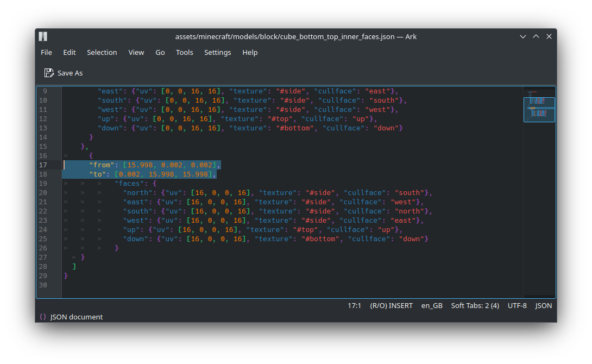Open the en_GB dictionary selector
Viewport: 592px width, 364px height.
432,305
